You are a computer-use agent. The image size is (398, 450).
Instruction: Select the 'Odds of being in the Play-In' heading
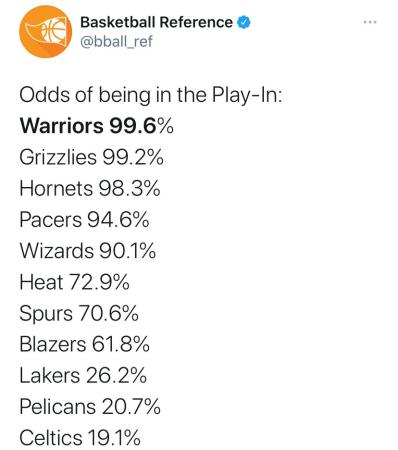(x=151, y=95)
